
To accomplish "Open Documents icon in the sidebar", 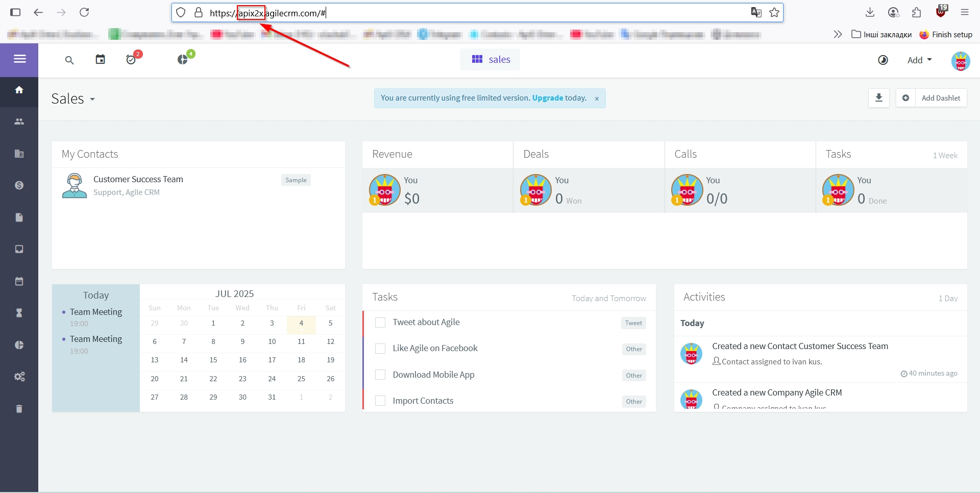I will coord(19,217).
